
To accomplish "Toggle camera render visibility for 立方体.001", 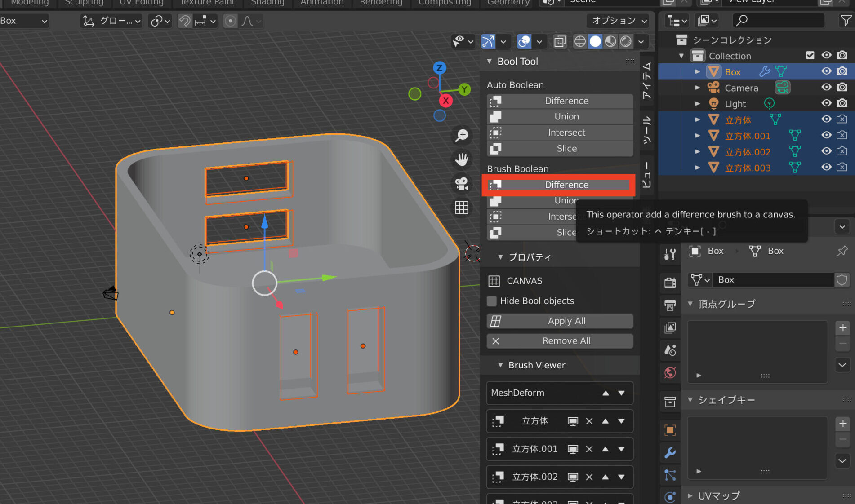I will coord(842,135).
